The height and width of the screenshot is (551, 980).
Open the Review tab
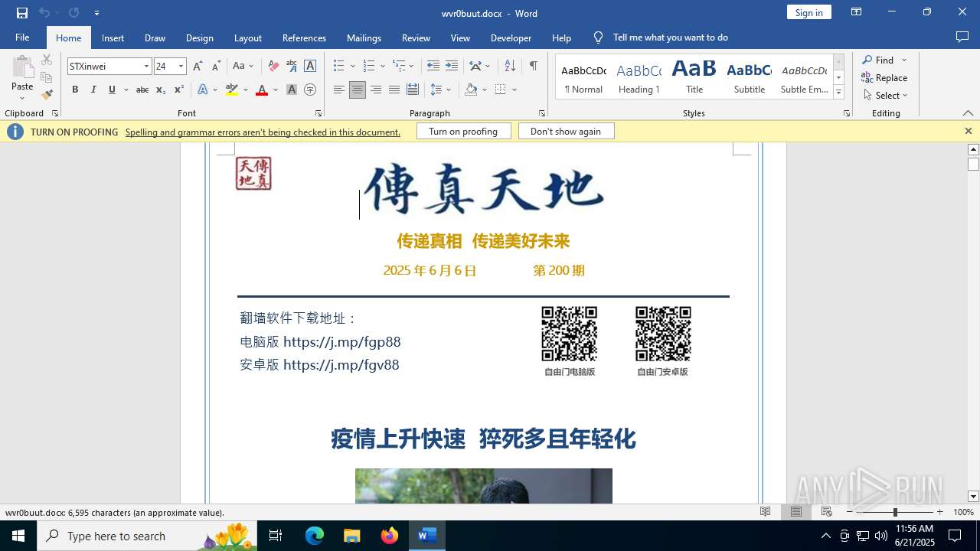416,37
